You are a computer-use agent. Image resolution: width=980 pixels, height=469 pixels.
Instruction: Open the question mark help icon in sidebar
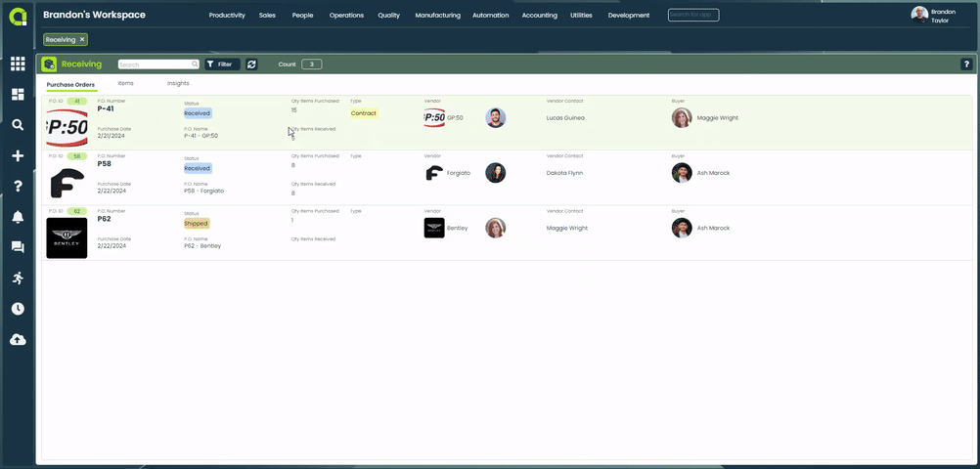point(18,186)
